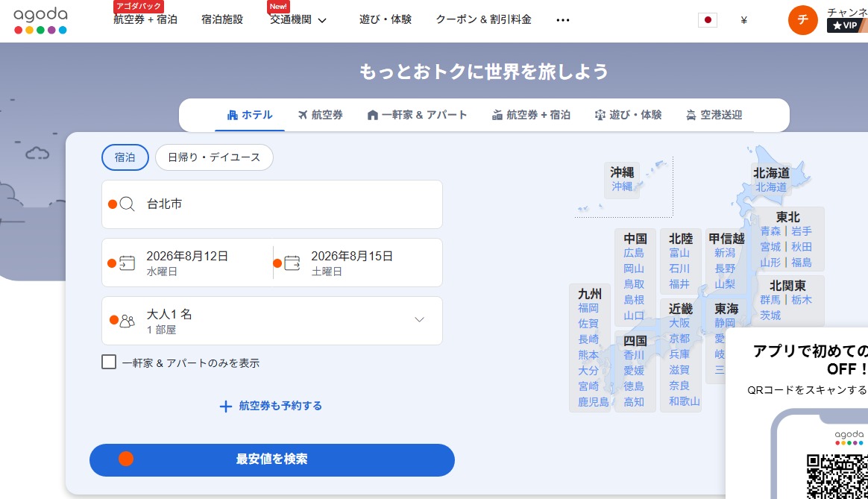Select 鳥取 in 中国 region
The image size is (868, 499).
click(x=634, y=283)
